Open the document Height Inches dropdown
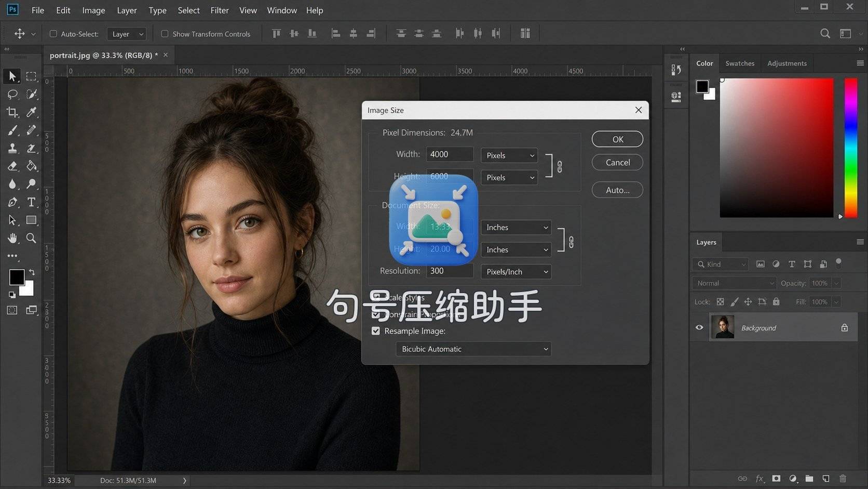The image size is (868, 489). tap(516, 250)
